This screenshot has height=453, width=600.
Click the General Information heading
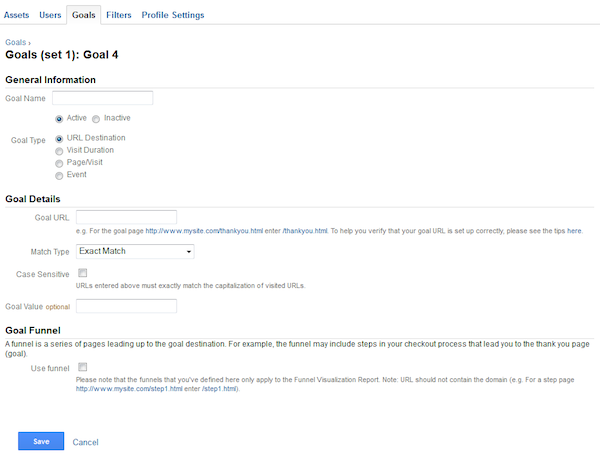51,80
